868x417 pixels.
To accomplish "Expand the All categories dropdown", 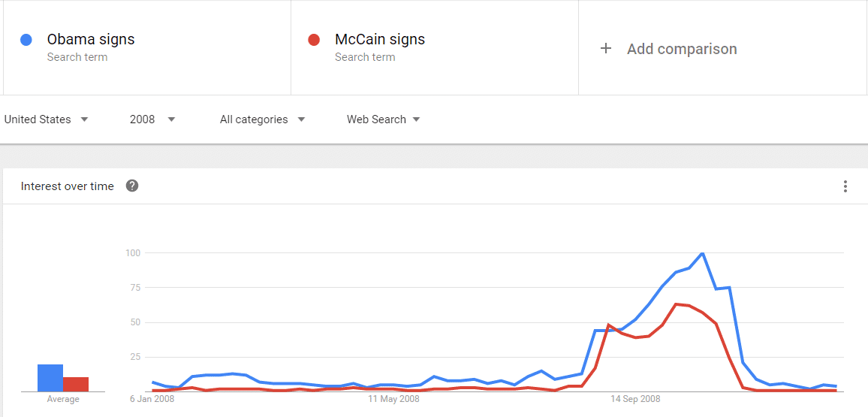I will click(x=262, y=119).
